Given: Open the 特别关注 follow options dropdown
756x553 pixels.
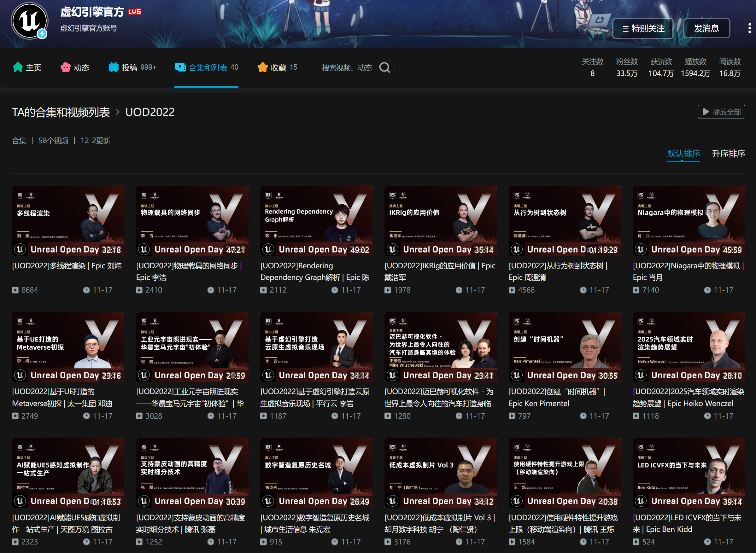Looking at the screenshot, I should 642,28.
